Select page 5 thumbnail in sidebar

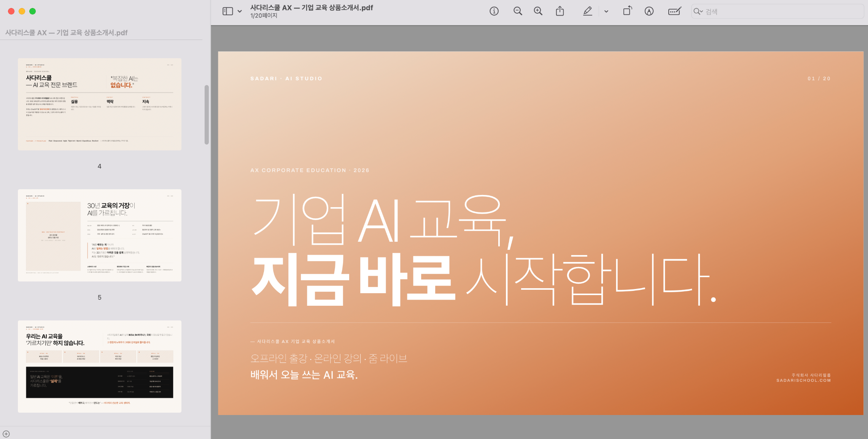coord(99,235)
